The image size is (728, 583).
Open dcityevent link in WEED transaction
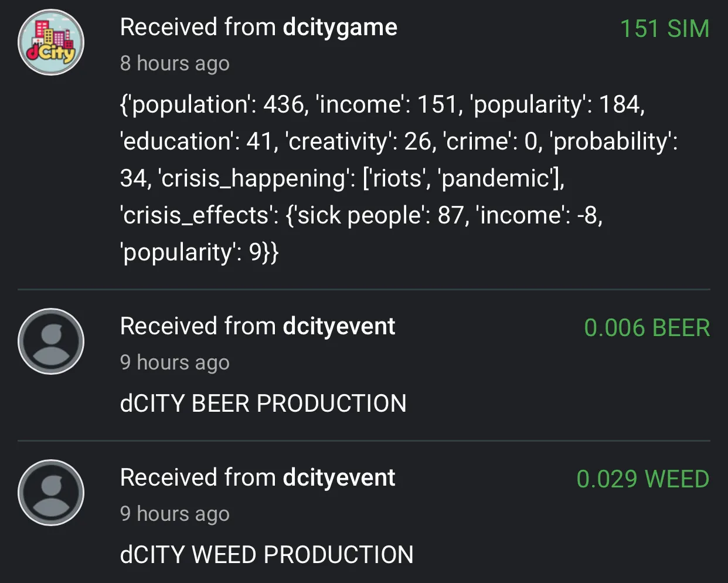339,477
